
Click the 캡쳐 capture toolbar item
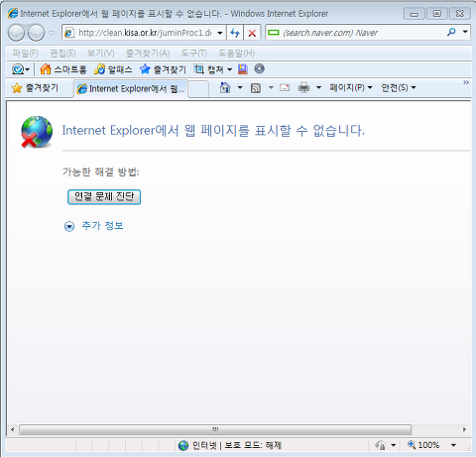pos(208,69)
